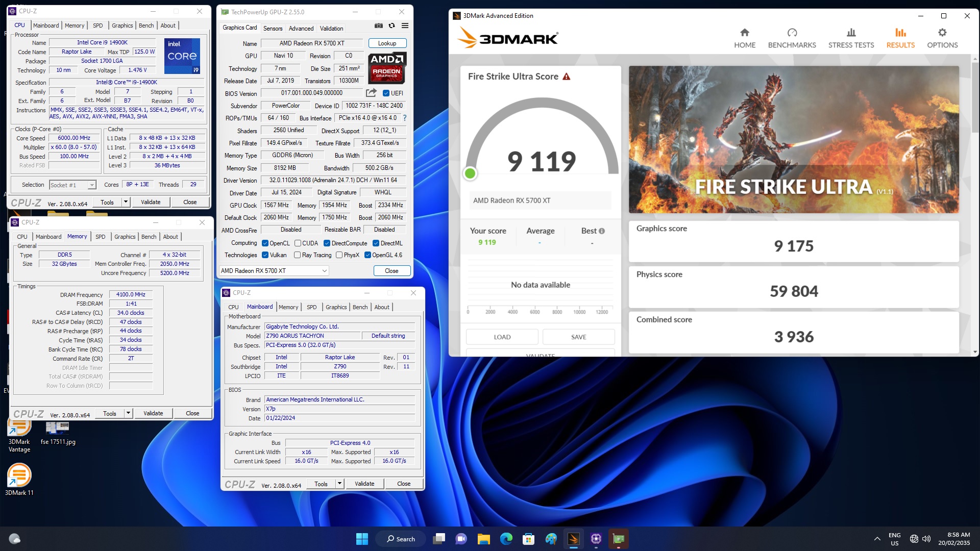The image size is (980, 551).
Task: Click the Lookup button in GPU-Z
Action: point(387,43)
